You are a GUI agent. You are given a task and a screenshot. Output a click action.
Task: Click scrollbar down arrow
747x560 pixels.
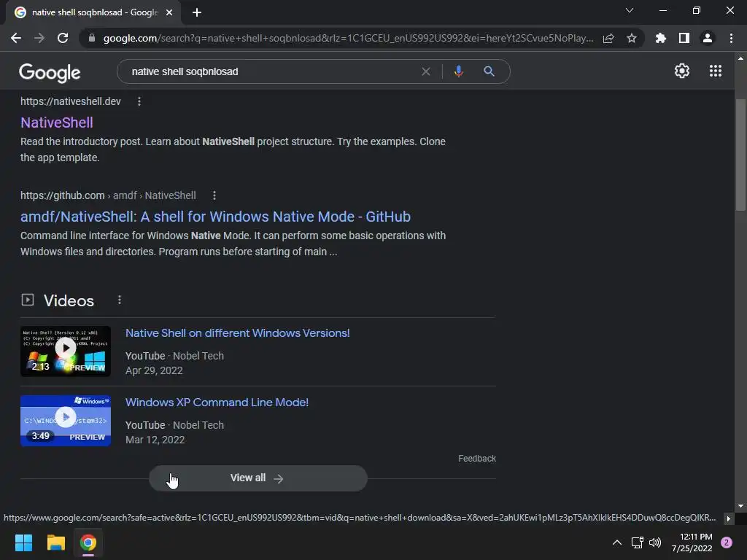pos(740,506)
